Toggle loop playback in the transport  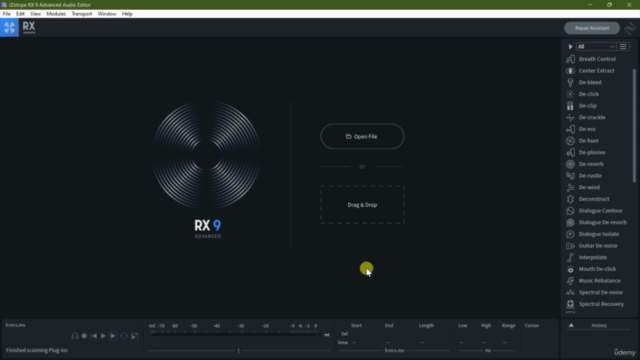(124, 336)
